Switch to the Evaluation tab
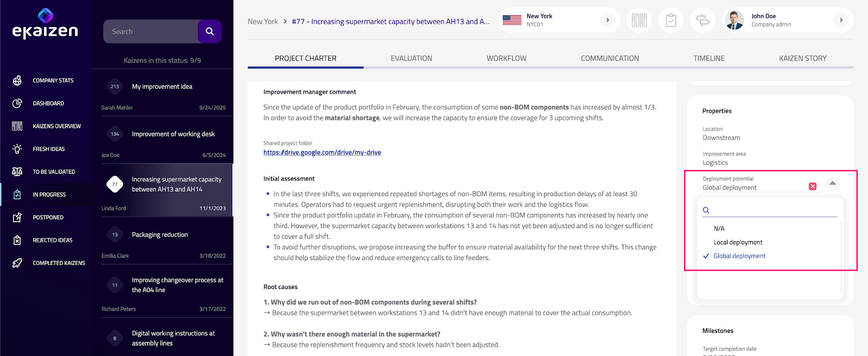The image size is (868, 356). [411, 59]
